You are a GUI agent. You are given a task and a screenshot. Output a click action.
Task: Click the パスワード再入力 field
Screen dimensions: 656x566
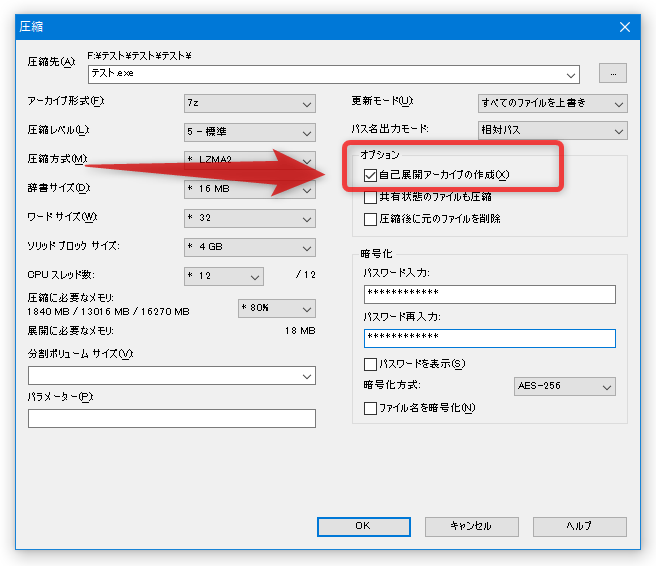tap(489, 338)
